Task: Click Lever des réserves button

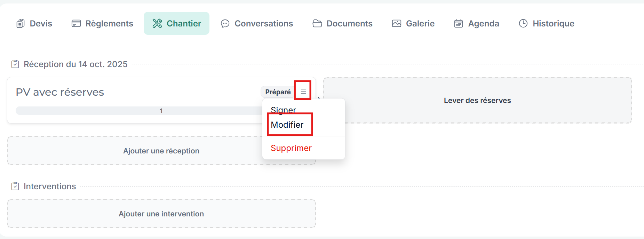Action: 477,100
